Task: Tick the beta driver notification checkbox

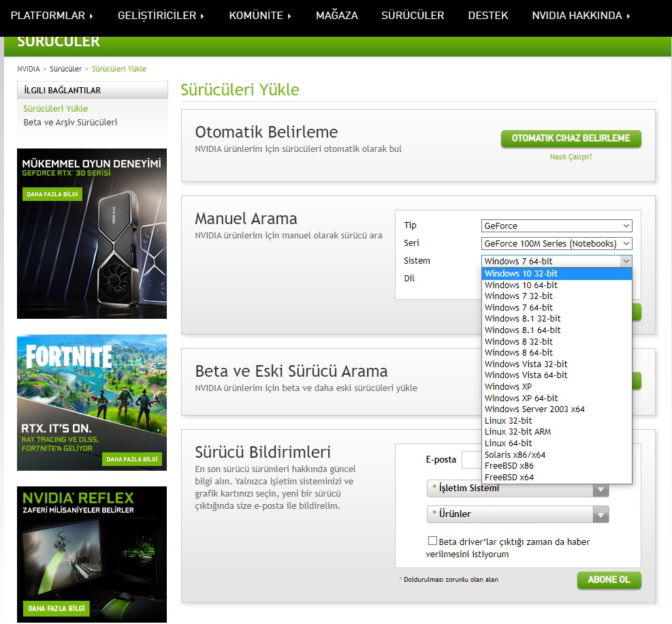Action: pyautogui.click(x=432, y=541)
